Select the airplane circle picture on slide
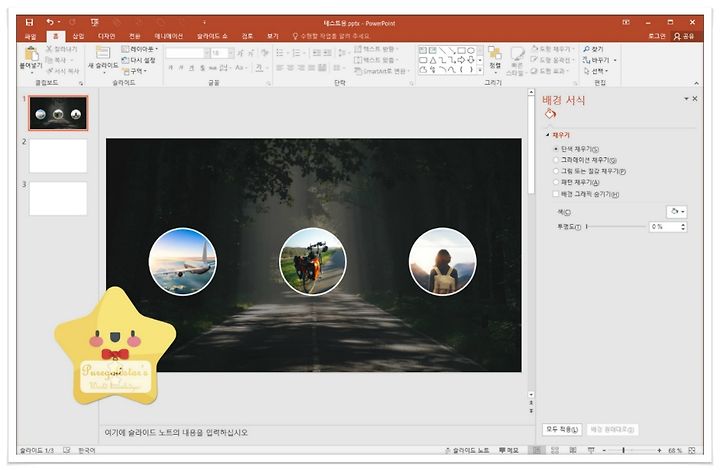 (x=183, y=261)
